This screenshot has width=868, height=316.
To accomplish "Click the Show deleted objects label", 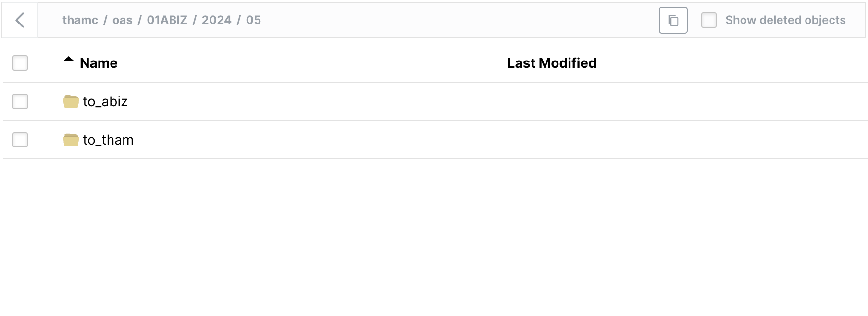I will [785, 20].
